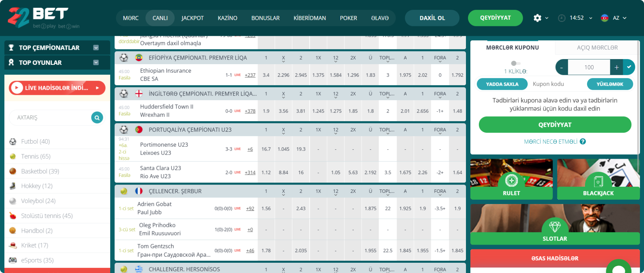This screenshot has width=644, height=273.
Task: Click the England flag icon
Action: (x=139, y=94)
